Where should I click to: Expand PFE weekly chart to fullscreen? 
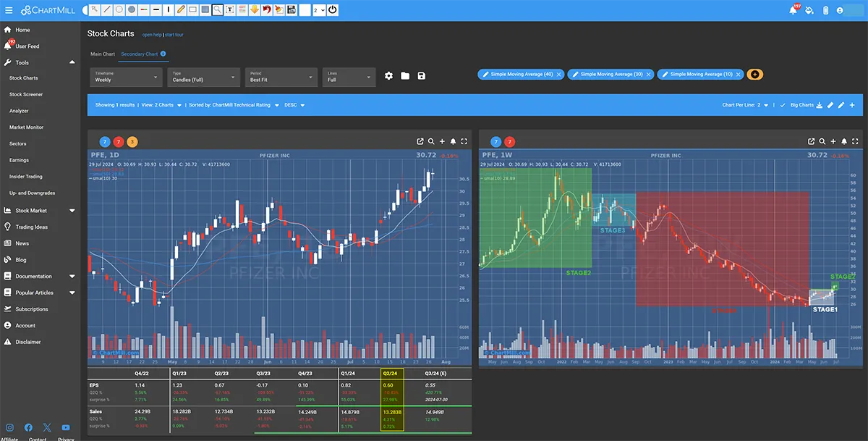coord(854,141)
